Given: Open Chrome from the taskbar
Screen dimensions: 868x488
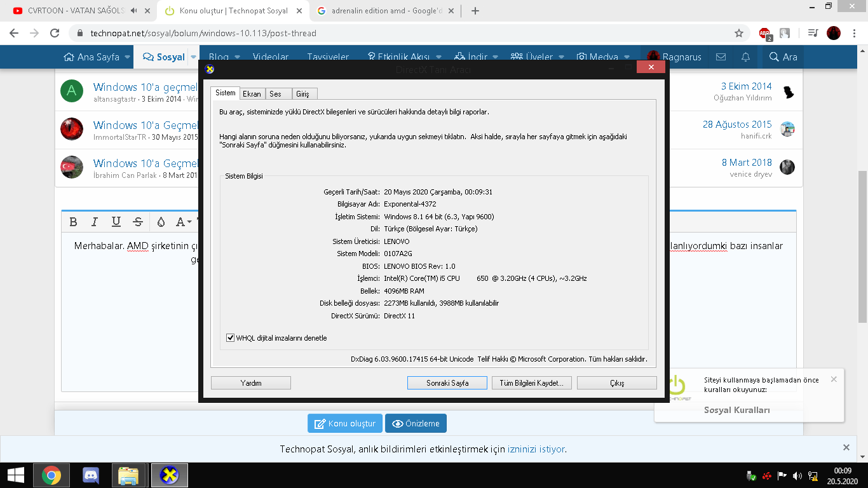Looking at the screenshot, I should (51, 475).
